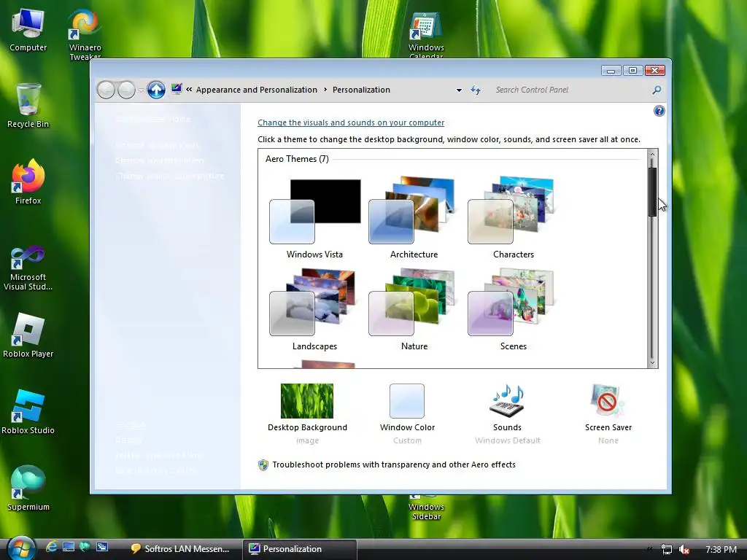The height and width of the screenshot is (560, 747).
Task: Click the Personalization breadcrumb
Action: tap(361, 90)
